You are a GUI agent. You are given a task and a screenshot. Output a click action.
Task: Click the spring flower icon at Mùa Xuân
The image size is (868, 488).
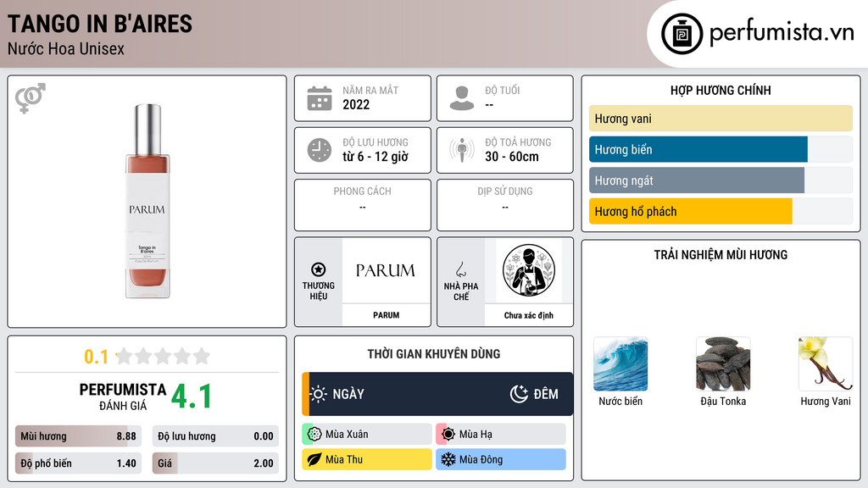314,435
